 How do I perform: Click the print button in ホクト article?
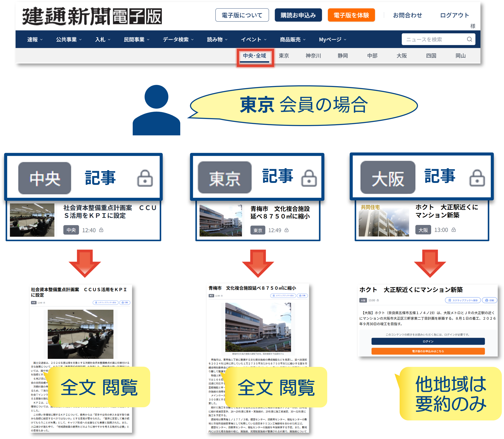[489, 300]
